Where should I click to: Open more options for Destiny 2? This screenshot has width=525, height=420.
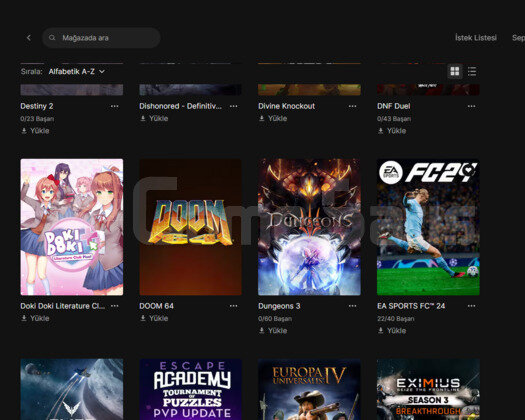[x=115, y=106]
